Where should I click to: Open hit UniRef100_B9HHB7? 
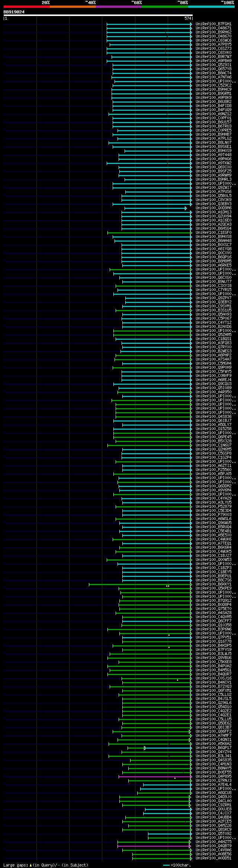point(213,135)
